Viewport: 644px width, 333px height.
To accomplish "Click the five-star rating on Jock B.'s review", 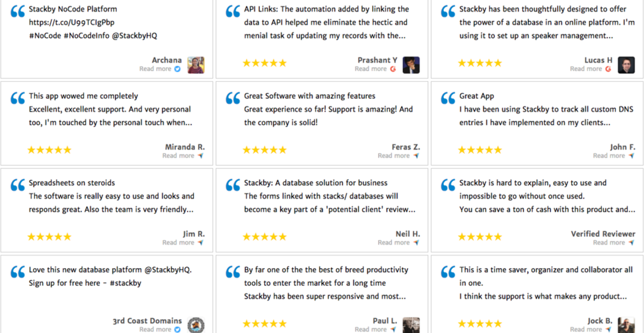I will (x=480, y=324).
